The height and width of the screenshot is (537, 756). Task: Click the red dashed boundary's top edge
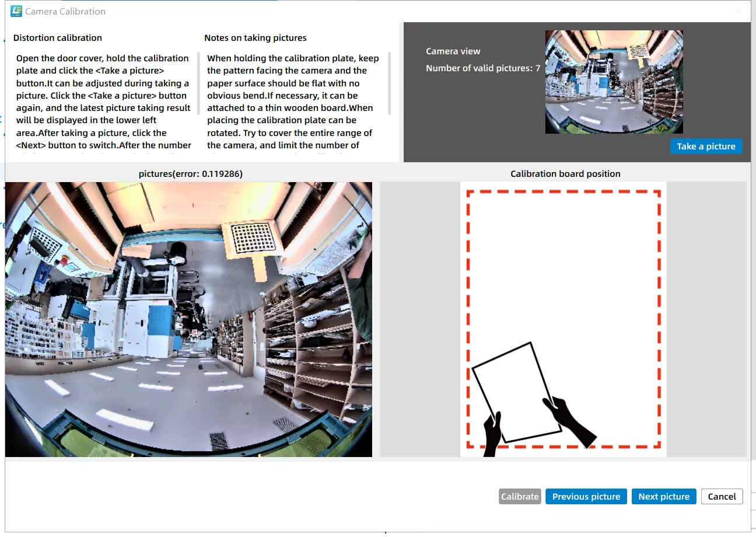pos(563,191)
